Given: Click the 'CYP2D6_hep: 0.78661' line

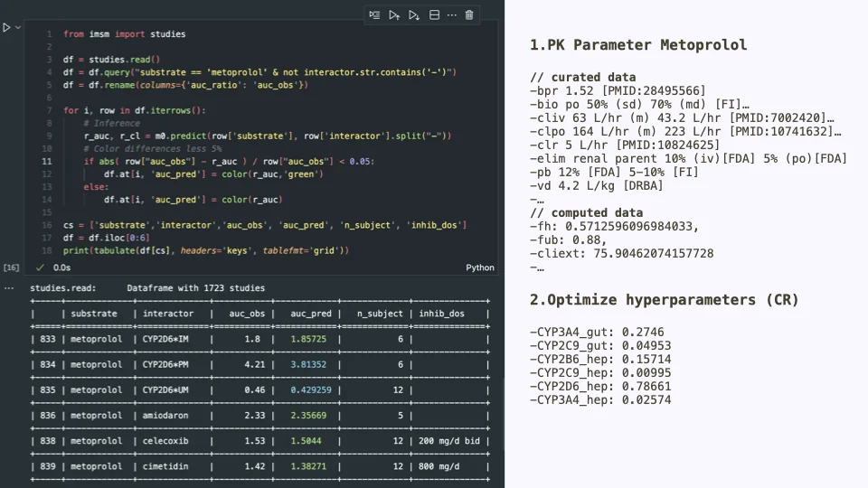Looking at the screenshot, I should (x=600, y=386).
